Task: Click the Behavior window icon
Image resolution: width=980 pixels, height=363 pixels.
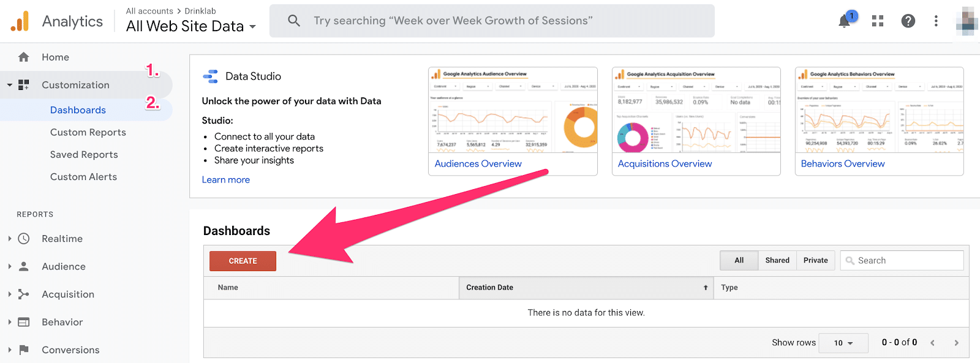Action: pyautogui.click(x=24, y=322)
